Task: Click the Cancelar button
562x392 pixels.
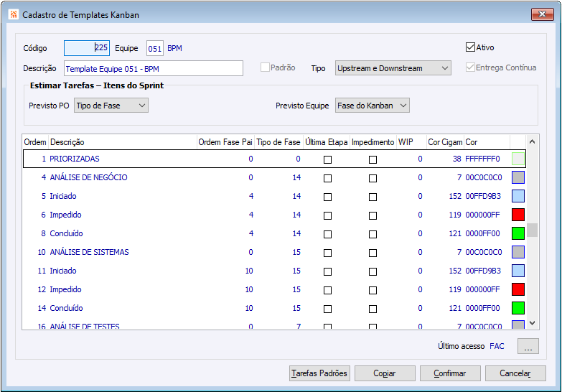Action: [515, 373]
